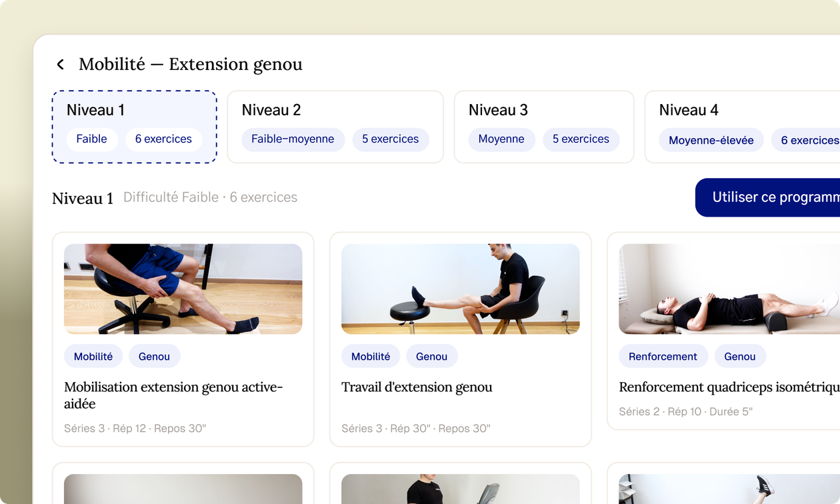Click the page title Mobilité — Extension genou

191,64
